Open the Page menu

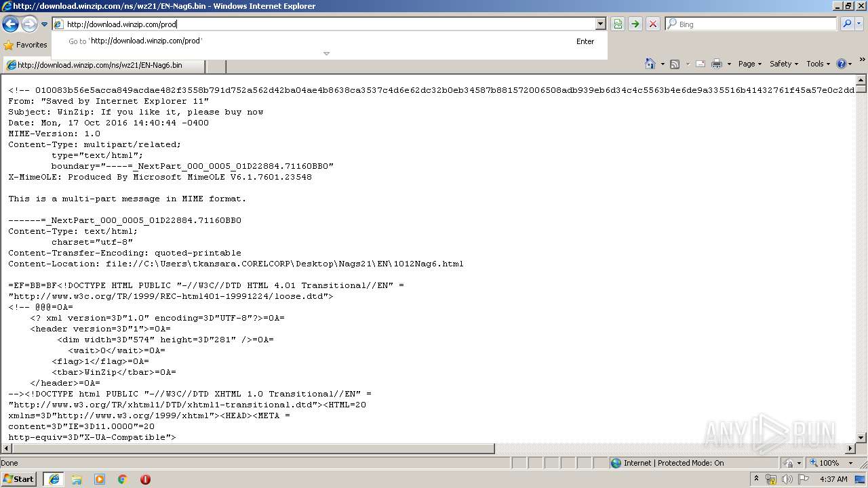pos(751,64)
